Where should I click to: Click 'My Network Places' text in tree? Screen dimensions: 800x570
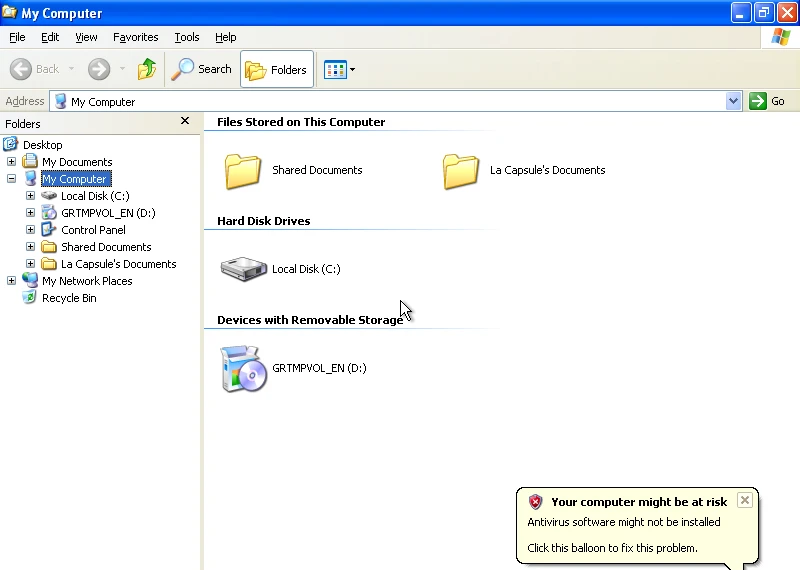point(87,281)
